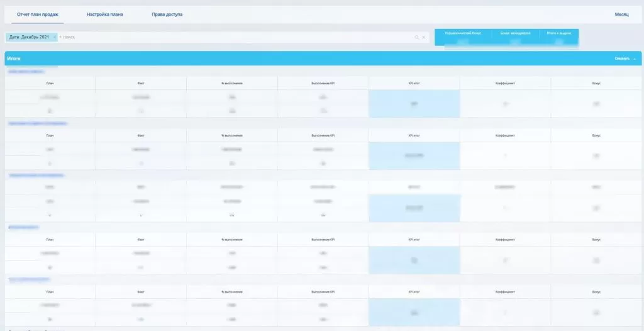Switch to the Настройка плана tab
Viewport: 644px width, 331px height.
pyautogui.click(x=105, y=14)
